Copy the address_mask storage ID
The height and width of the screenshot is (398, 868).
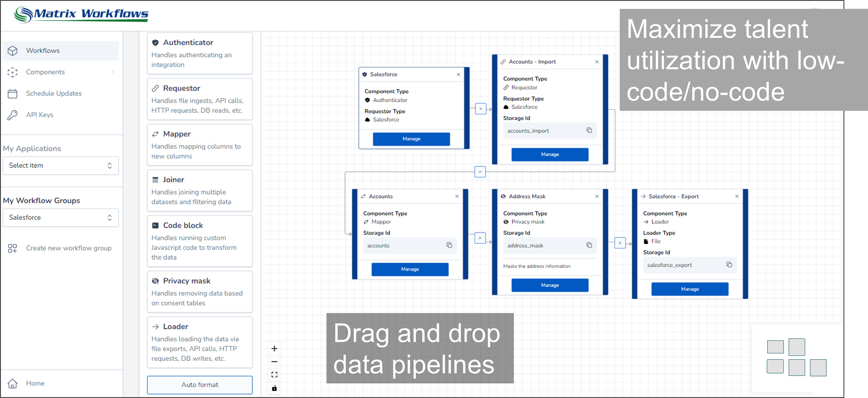589,245
